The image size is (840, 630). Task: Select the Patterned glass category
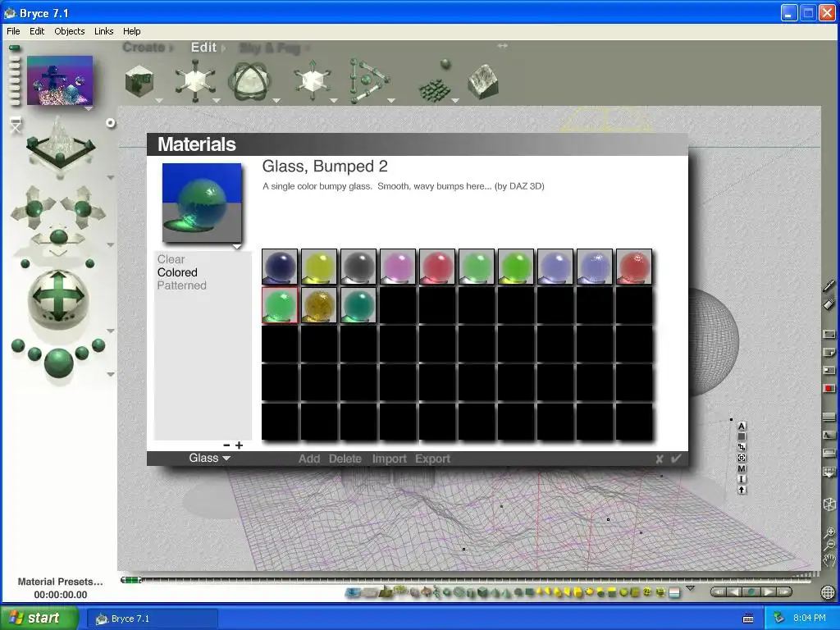181,285
